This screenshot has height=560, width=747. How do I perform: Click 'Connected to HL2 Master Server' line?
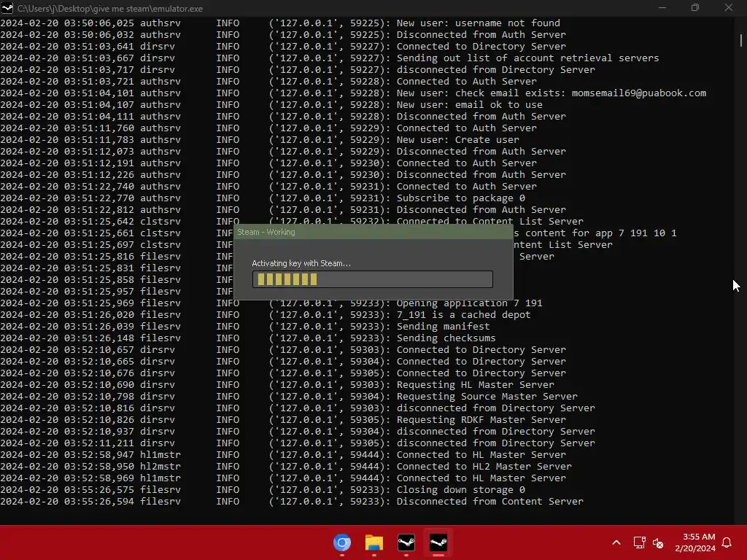[x=484, y=467]
